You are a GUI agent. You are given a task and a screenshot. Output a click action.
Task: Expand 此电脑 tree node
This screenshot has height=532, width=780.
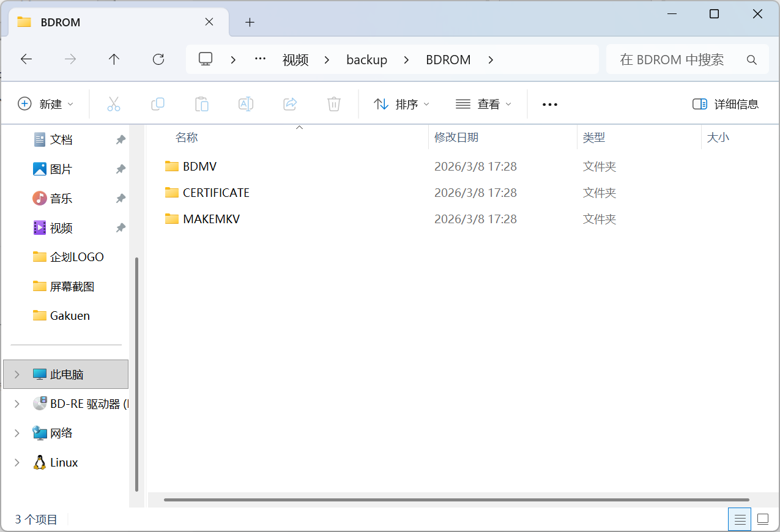tap(17, 374)
